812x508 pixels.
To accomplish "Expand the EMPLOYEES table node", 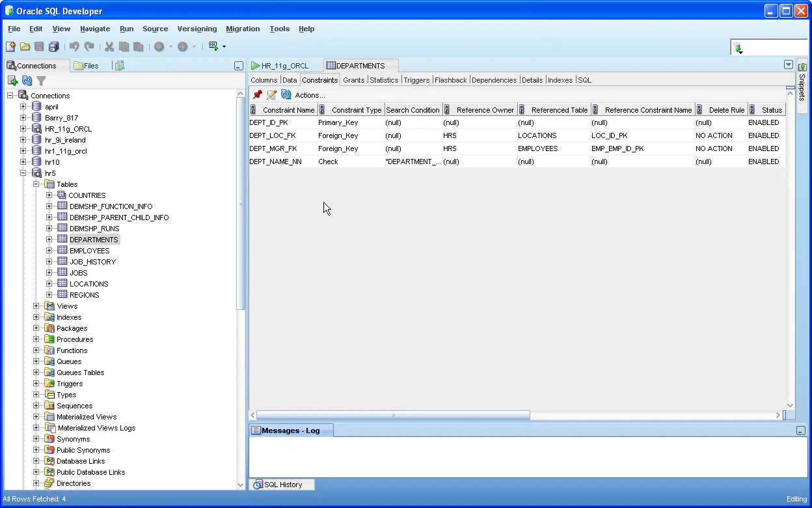I will pyautogui.click(x=48, y=250).
